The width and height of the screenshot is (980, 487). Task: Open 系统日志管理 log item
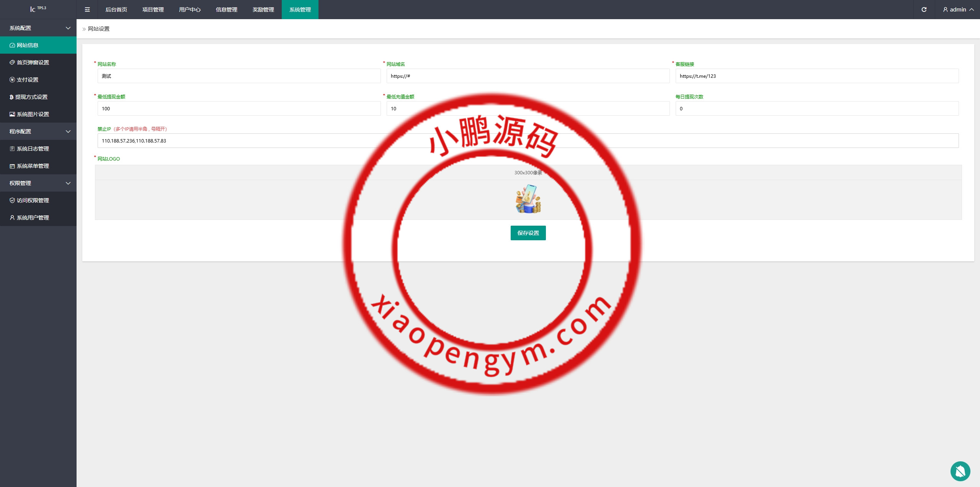(x=33, y=149)
